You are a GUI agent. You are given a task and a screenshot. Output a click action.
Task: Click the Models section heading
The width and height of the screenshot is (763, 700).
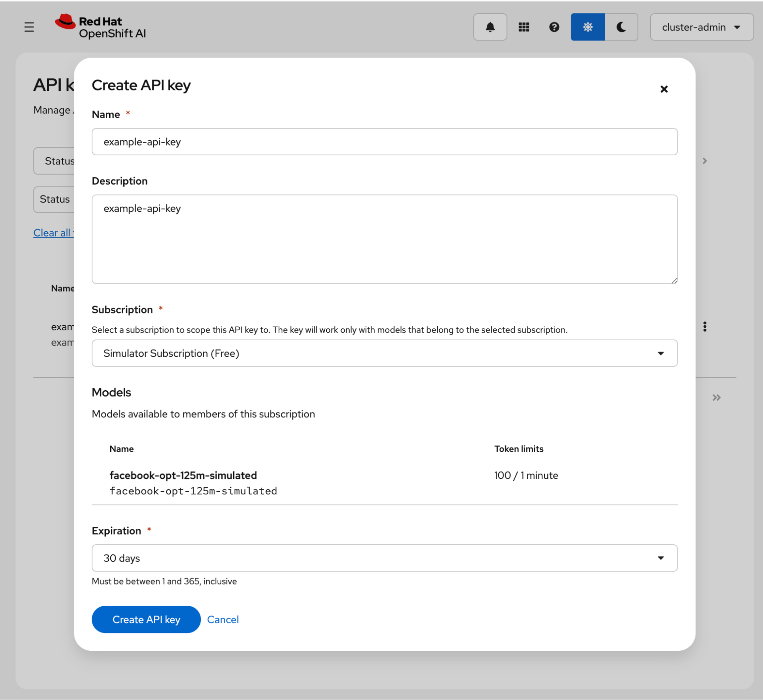click(111, 393)
